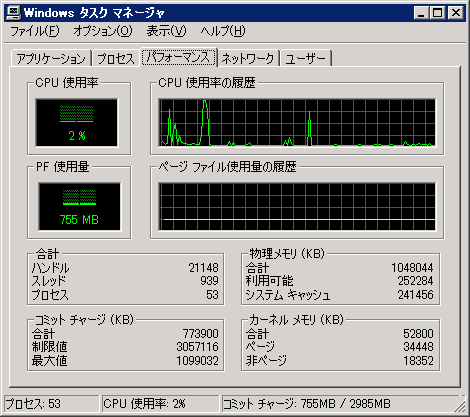Open the ファイル(F) menu
Viewport: 470px width, 417px height.
click(35, 31)
